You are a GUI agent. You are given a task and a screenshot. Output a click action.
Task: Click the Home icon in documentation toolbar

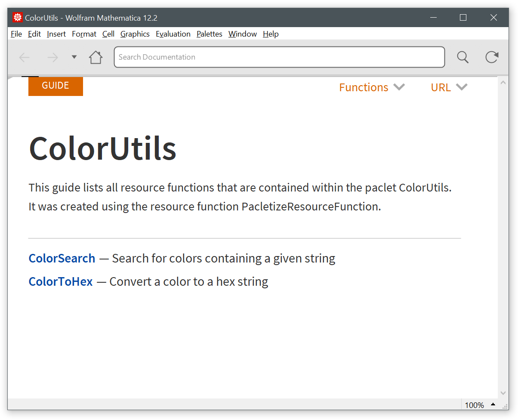[96, 57]
